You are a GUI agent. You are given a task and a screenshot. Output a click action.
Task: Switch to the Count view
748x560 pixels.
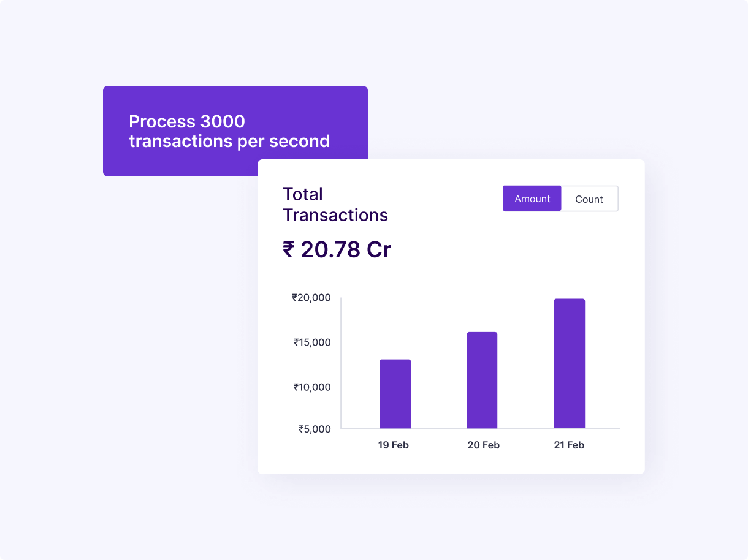coord(589,199)
